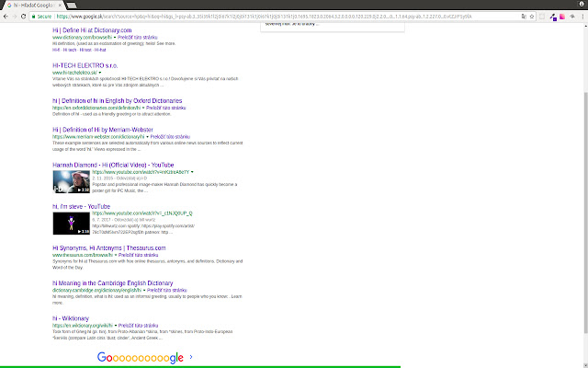The image size is (588, 368).
Task: Click the vertical page scrollbar thumb
Action: point(586,213)
